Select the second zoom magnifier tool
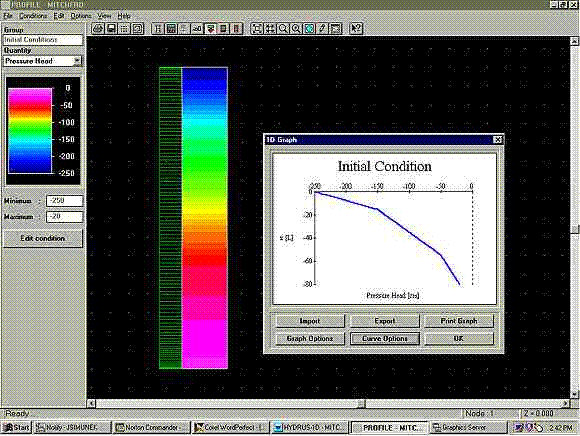 pyautogui.click(x=296, y=28)
